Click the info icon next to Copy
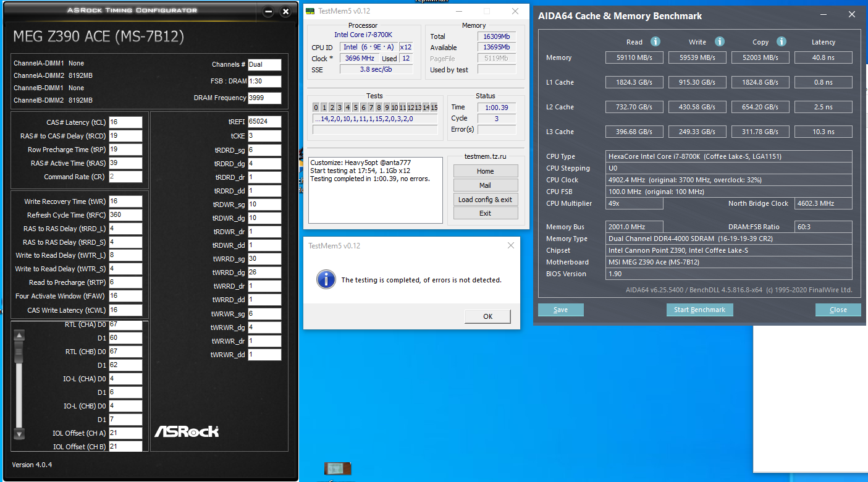The width and height of the screenshot is (868, 482). click(782, 42)
